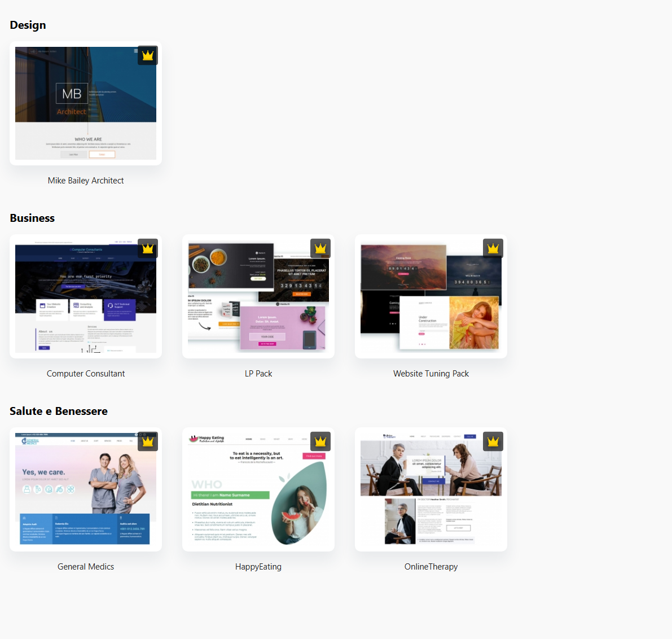Click the crown icon on OnlineTherapy template
Image resolution: width=672 pixels, height=639 pixels.
point(493,441)
